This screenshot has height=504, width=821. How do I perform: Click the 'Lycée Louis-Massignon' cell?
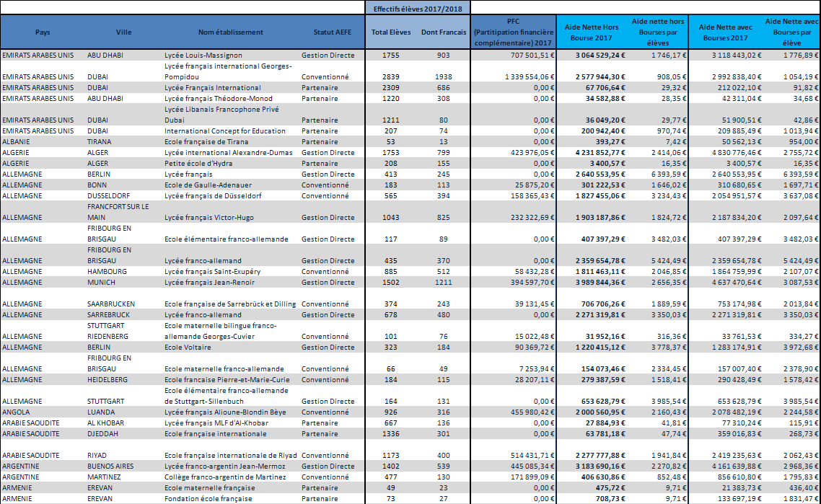point(203,55)
